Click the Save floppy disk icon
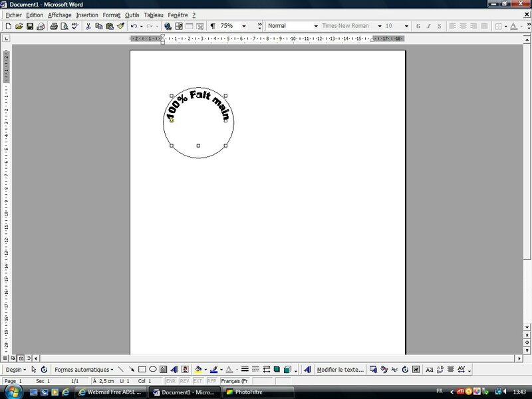Viewport: 532px width, 399px height. tap(30, 26)
